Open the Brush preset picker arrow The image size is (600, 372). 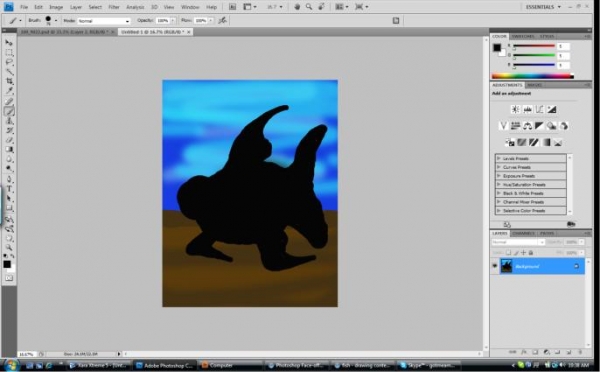point(56,21)
